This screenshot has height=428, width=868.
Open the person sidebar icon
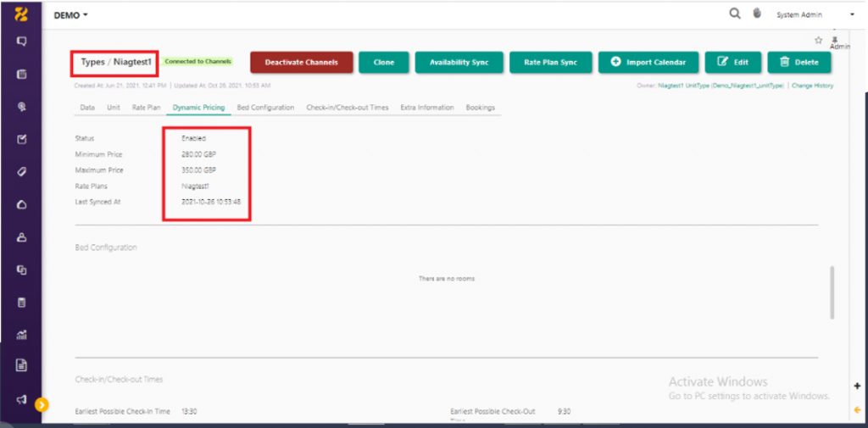(x=21, y=237)
